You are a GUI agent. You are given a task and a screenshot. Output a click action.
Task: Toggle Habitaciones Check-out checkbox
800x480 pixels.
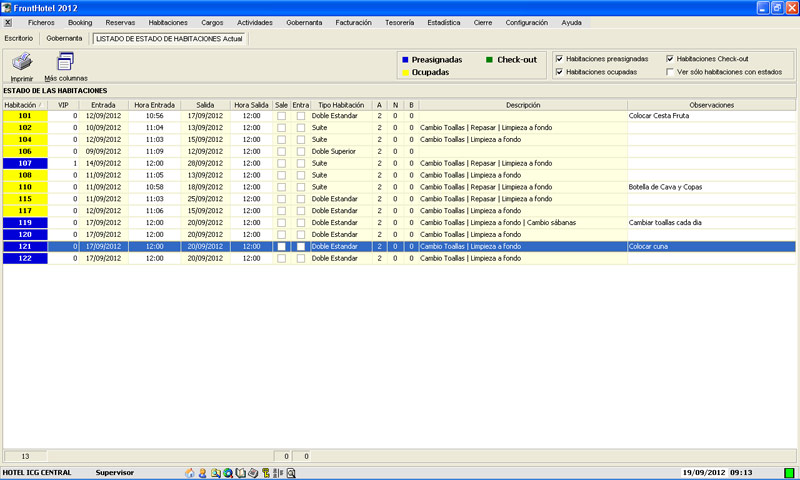pyautogui.click(x=671, y=59)
